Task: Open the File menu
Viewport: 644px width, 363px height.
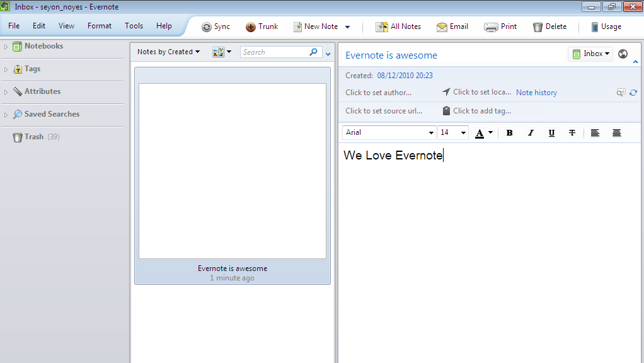Action: point(14,26)
